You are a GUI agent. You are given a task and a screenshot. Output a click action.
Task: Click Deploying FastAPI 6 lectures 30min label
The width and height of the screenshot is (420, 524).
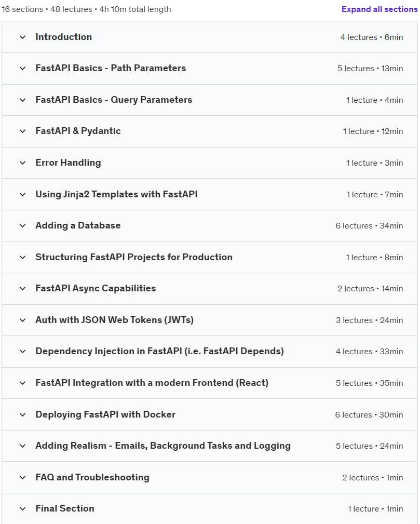click(x=369, y=415)
